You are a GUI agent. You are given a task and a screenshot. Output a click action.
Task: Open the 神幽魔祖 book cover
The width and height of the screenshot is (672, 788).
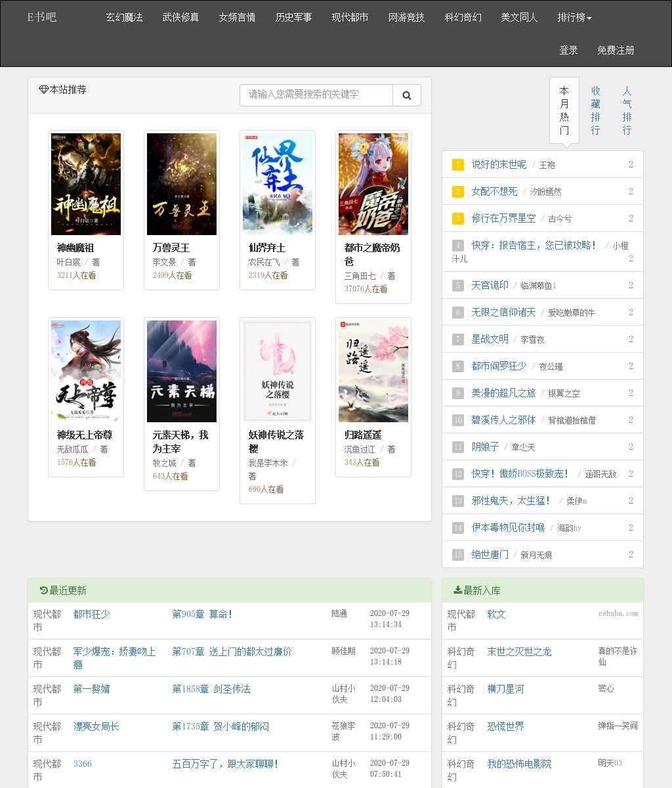pos(86,185)
